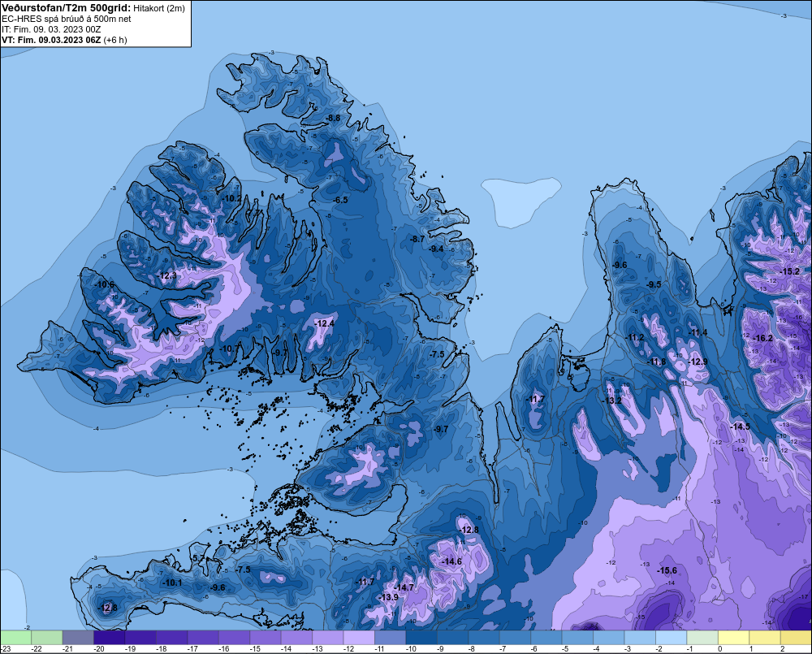Click the 'IT: Fim. 09. 03. 2023 00Z' line

[51, 29]
